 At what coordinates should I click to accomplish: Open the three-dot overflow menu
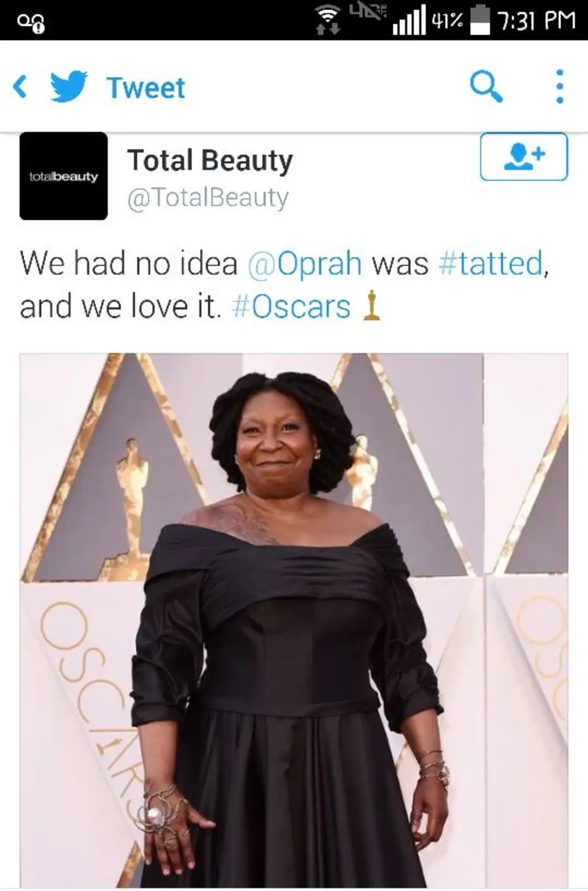(559, 86)
